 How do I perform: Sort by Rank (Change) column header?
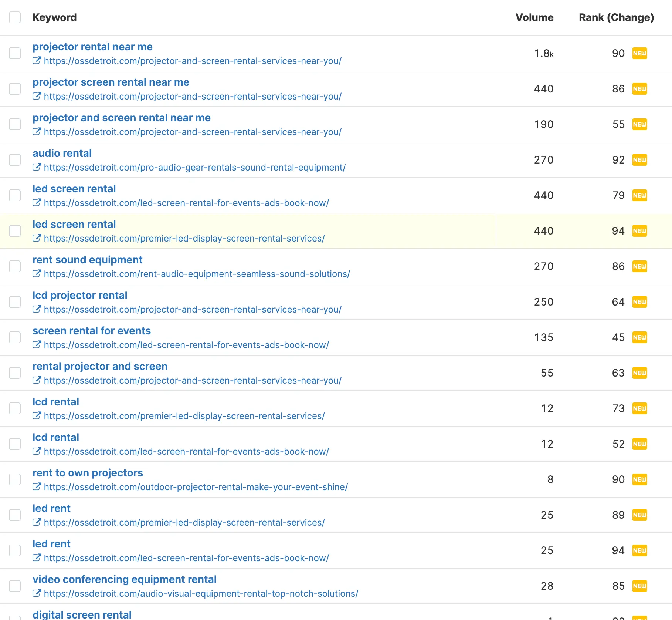point(616,17)
